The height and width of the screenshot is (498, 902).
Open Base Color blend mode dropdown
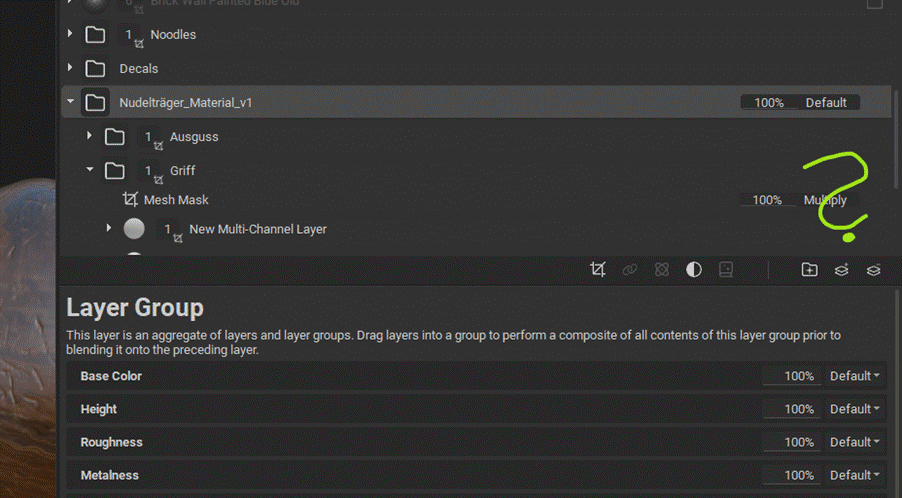point(855,376)
